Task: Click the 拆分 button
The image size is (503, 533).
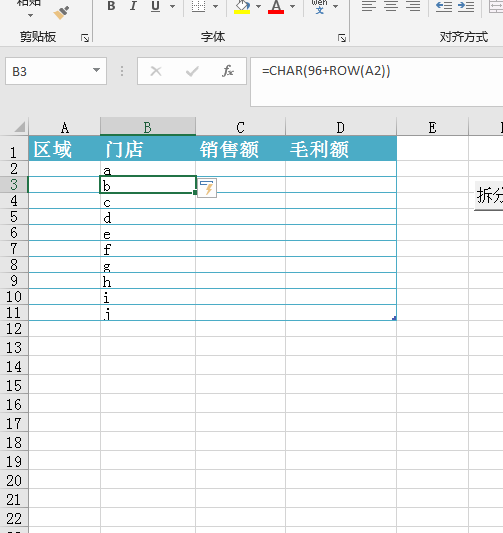Action: click(489, 195)
